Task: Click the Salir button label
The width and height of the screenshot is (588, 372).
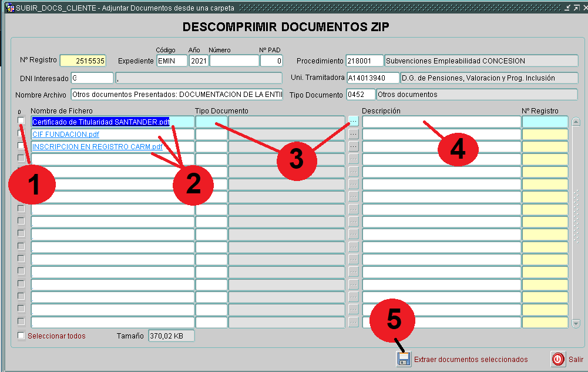Action: (x=576, y=359)
